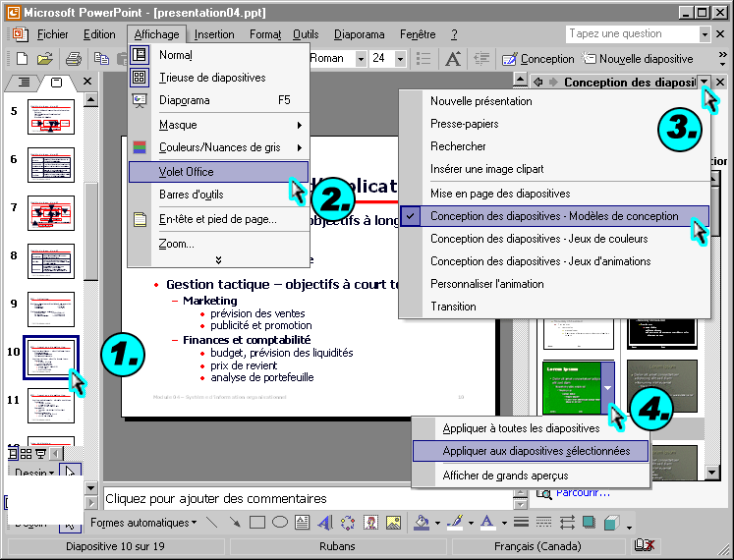The height and width of the screenshot is (560, 734).
Task: Open En-tête et pied de page
Action: click(218, 219)
